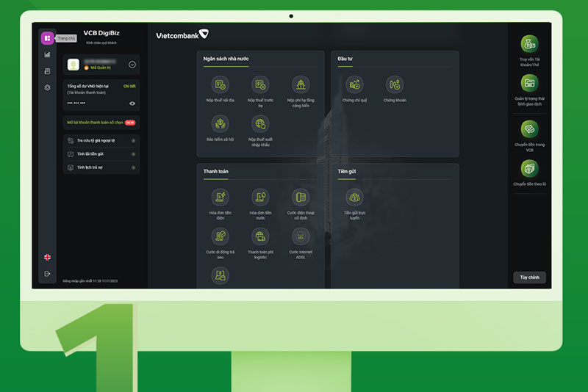Select Nộp phí hạ tầng cảng biển icon
Screen dimensions: 588x392
(301, 85)
